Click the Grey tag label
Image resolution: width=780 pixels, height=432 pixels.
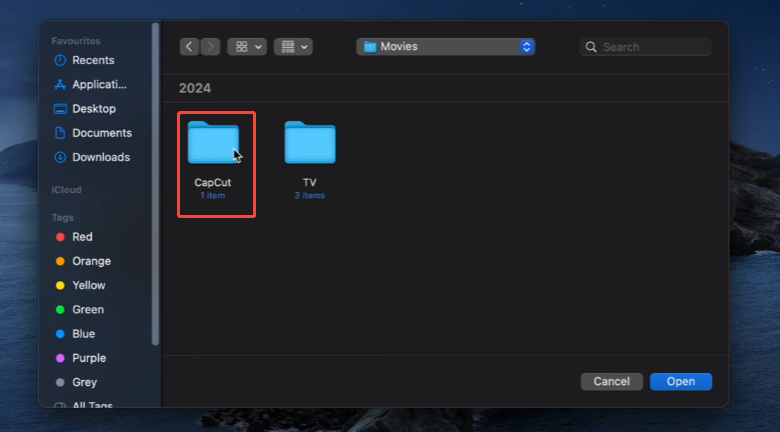[85, 382]
